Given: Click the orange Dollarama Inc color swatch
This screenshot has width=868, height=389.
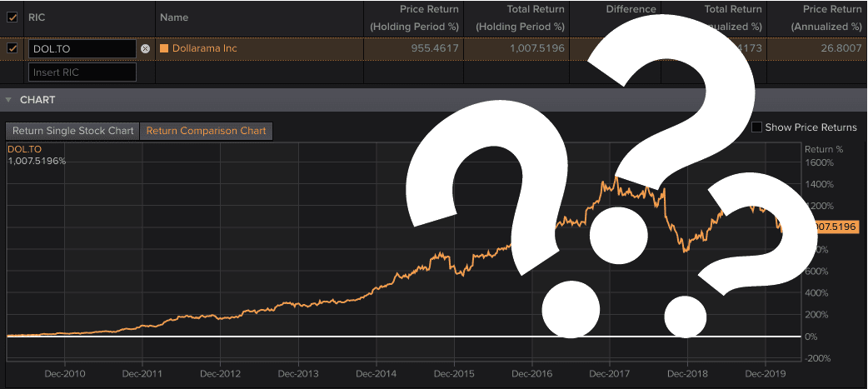Looking at the screenshot, I should tap(164, 48).
